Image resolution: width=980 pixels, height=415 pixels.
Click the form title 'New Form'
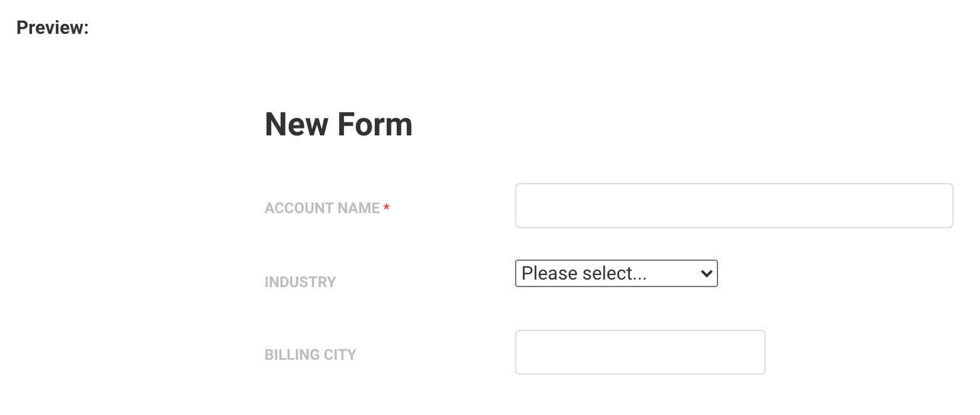click(x=338, y=124)
